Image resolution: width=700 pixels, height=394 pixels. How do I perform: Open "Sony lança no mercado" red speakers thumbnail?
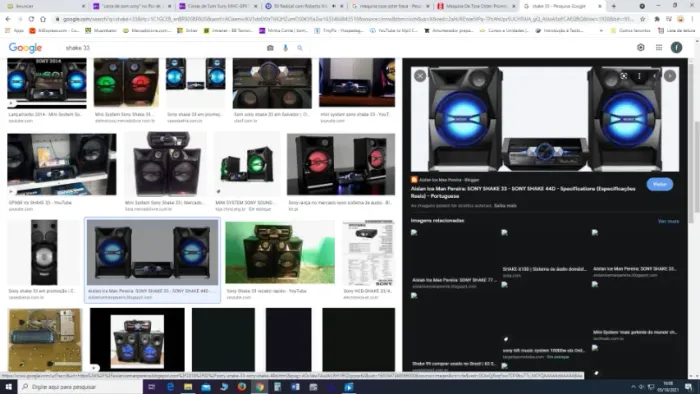tap(341, 164)
